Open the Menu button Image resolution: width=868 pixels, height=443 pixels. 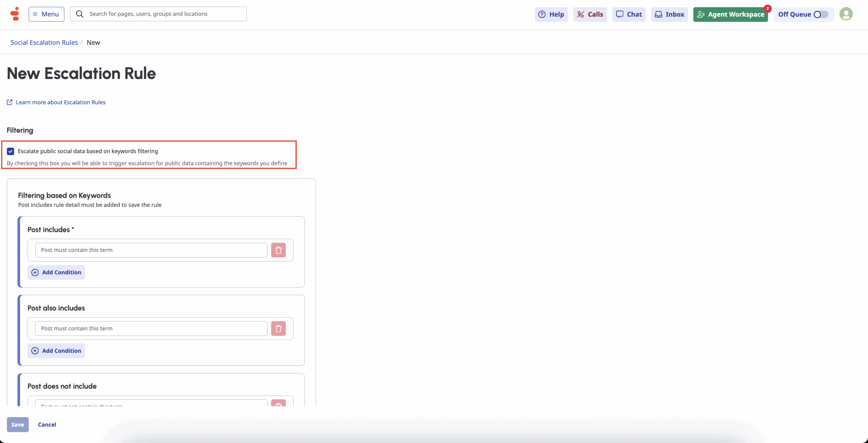point(46,14)
